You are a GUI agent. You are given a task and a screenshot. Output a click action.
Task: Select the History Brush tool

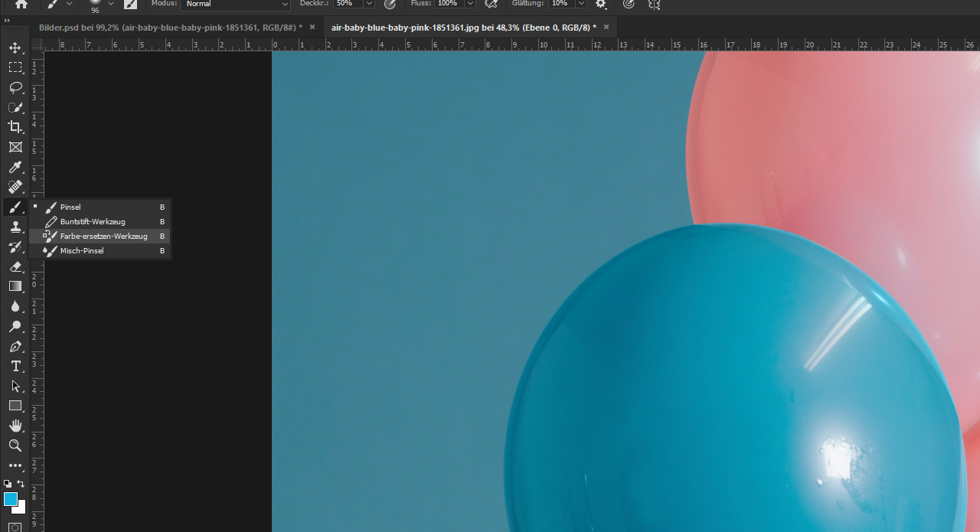[x=15, y=246]
